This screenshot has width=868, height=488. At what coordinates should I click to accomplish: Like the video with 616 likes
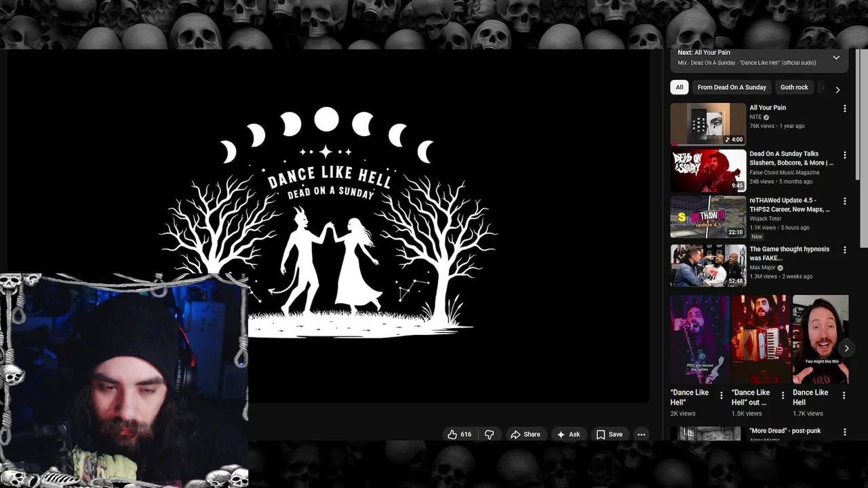tap(459, 434)
